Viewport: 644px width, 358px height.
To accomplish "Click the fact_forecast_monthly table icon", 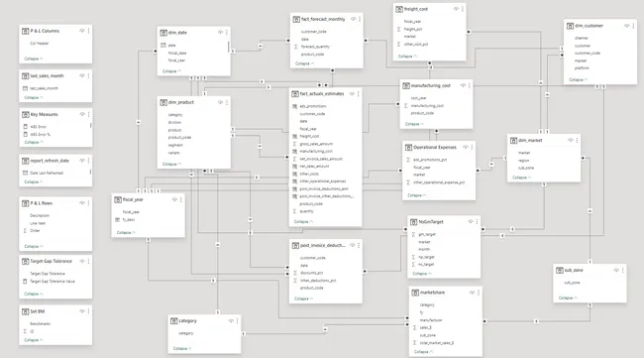I will point(296,19).
